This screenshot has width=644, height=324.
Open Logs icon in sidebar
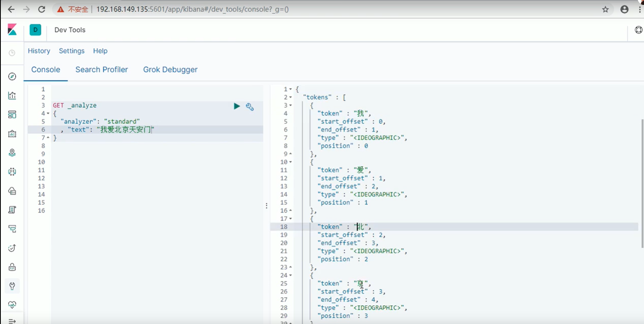tap(12, 210)
